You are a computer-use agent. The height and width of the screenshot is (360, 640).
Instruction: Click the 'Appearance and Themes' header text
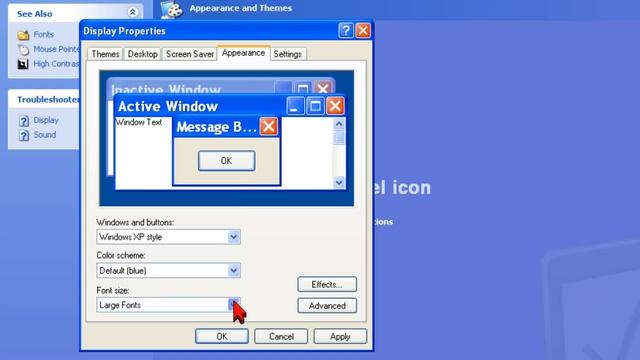pyautogui.click(x=240, y=8)
